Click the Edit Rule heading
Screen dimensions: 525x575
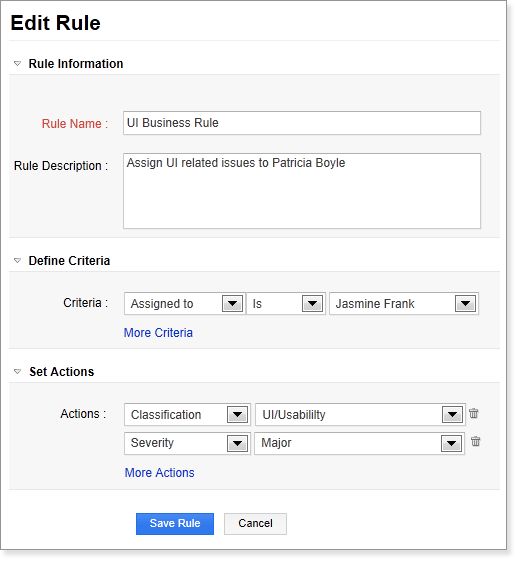tap(55, 23)
